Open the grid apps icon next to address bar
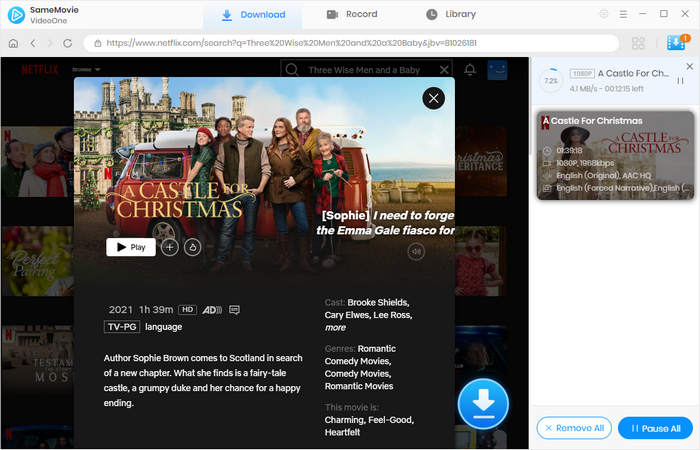 tap(638, 43)
